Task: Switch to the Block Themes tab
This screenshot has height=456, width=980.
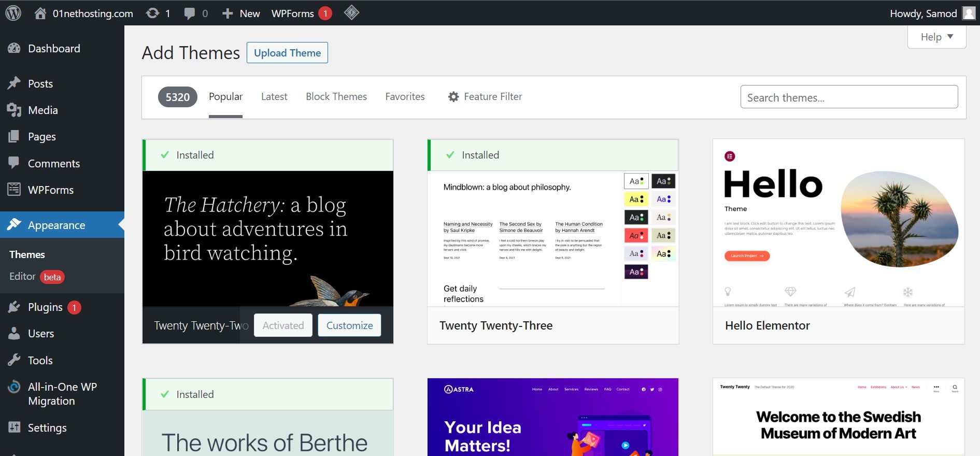Action: point(336,96)
